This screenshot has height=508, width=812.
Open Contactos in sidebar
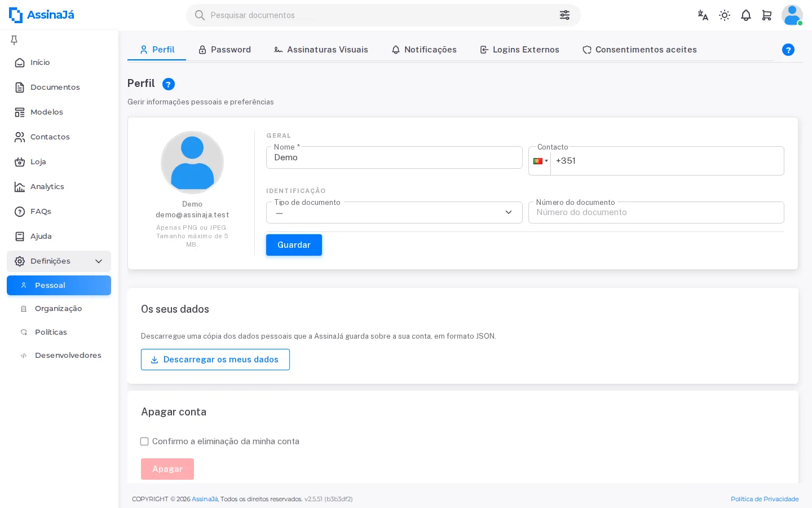(x=59, y=137)
